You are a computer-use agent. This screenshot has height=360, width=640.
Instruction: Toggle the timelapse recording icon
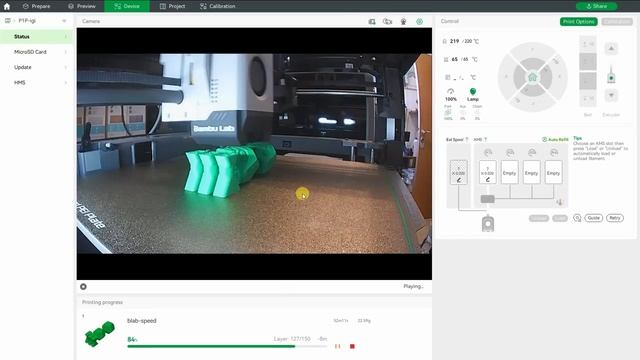387,21
